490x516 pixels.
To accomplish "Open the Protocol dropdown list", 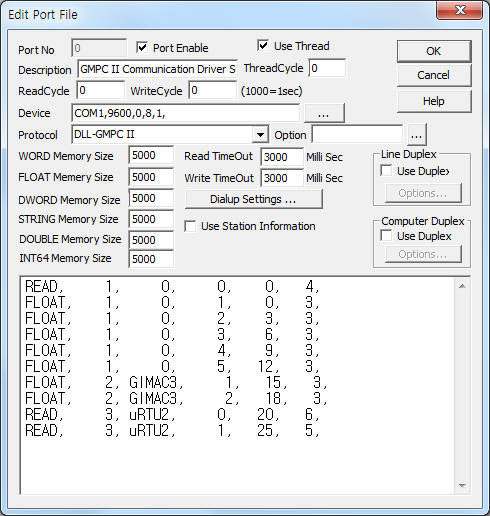I will click(260, 135).
